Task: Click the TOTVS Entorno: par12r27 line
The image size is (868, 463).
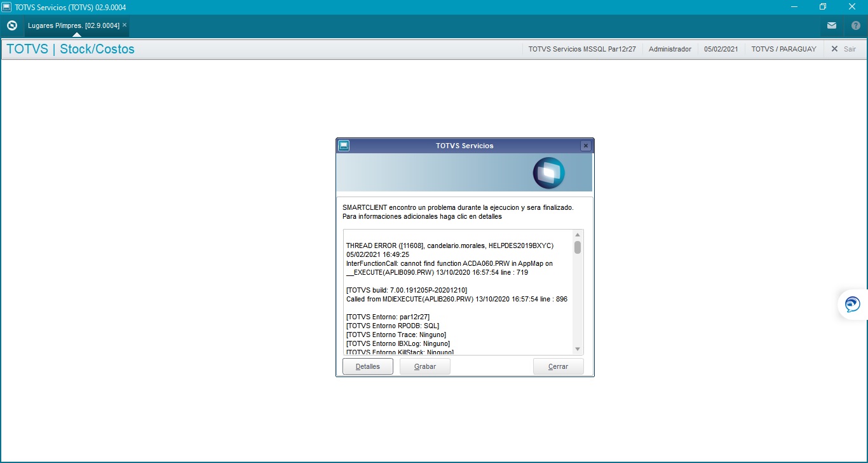Action: 388,317
